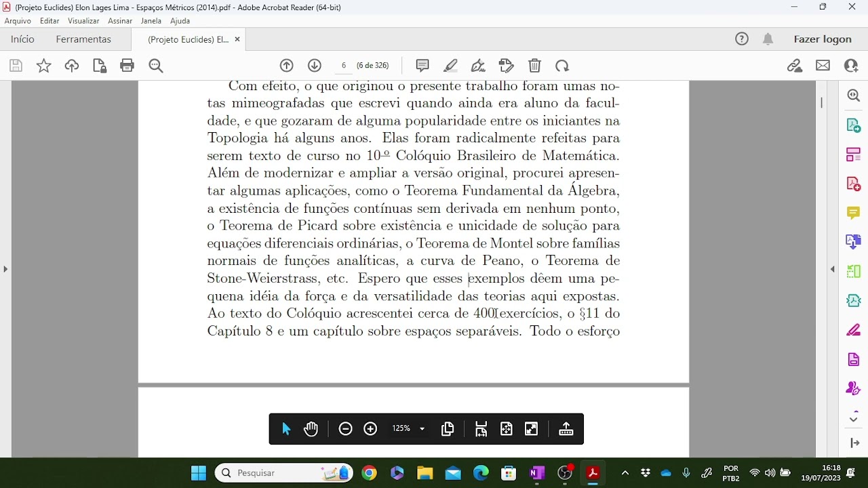
Task: Upload file to cloud storage
Action: coord(72,66)
